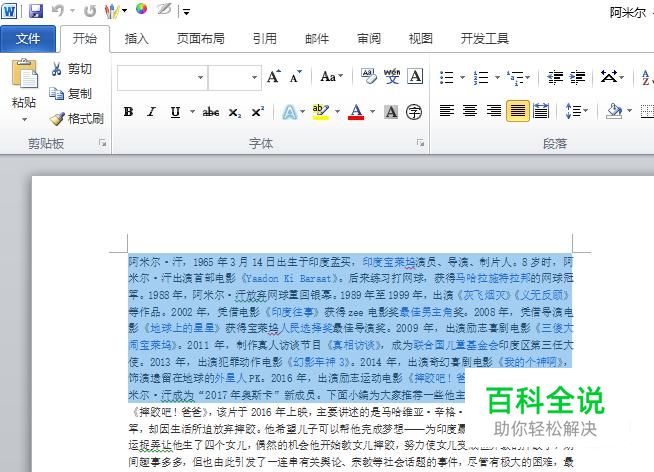Expand highlight color choices
This screenshot has height=472, width=654.
[x=337, y=112]
